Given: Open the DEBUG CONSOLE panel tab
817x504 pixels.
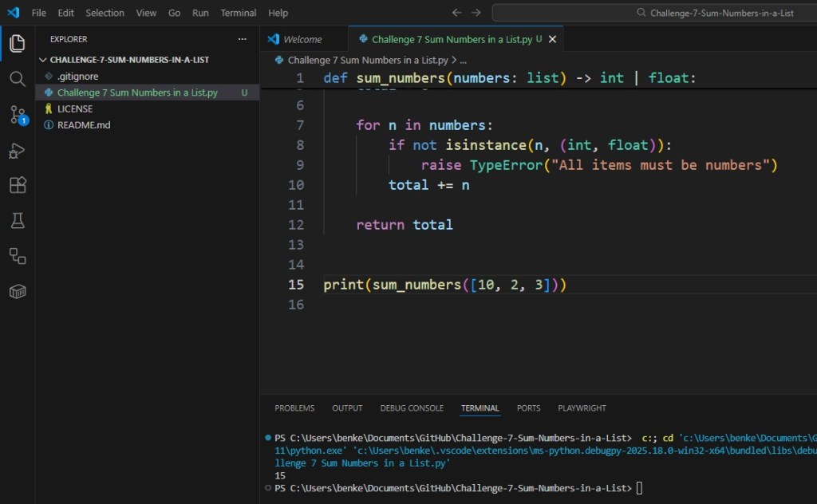Looking at the screenshot, I should [x=412, y=408].
